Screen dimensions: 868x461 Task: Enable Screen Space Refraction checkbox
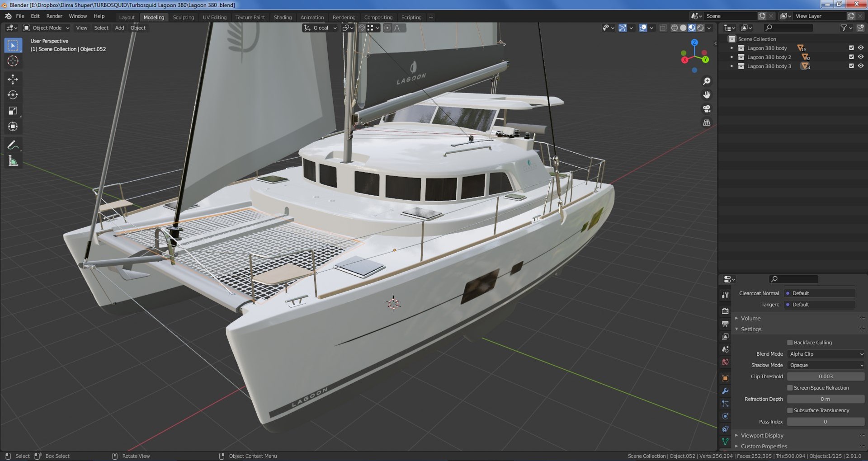point(790,388)
